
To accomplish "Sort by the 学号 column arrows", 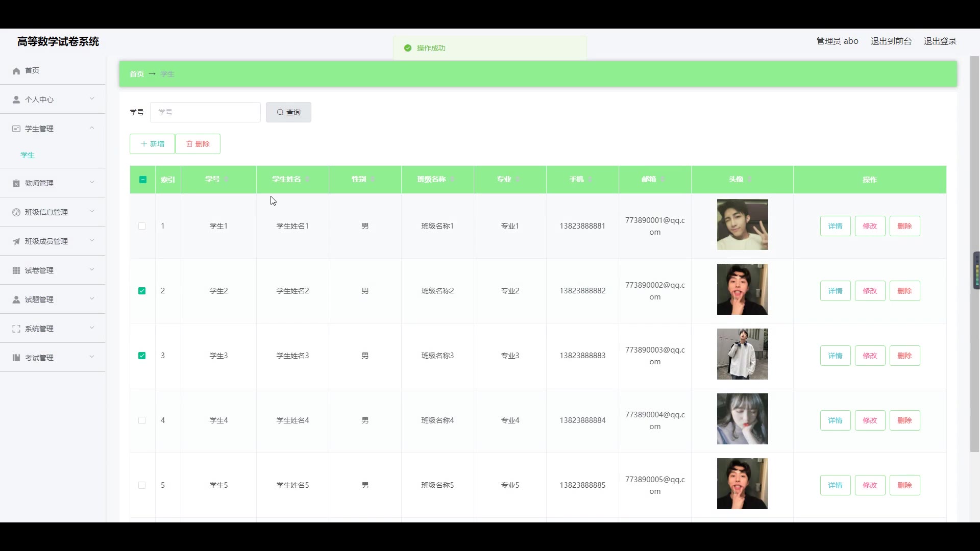I will coord(226,179).
